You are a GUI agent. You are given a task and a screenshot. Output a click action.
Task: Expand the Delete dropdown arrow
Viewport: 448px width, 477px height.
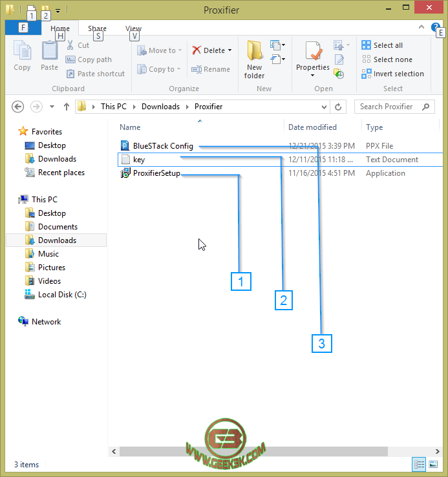pos(229,50)
